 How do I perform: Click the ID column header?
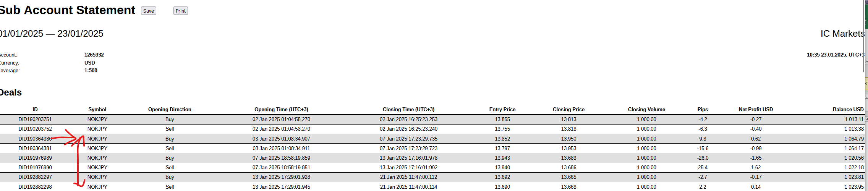click(35, 109)
